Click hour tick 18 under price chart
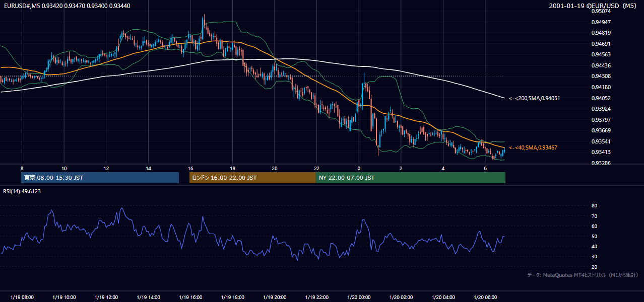Image resolution: width=644 pixels, height=302 pixels. [x=232, y=168]
